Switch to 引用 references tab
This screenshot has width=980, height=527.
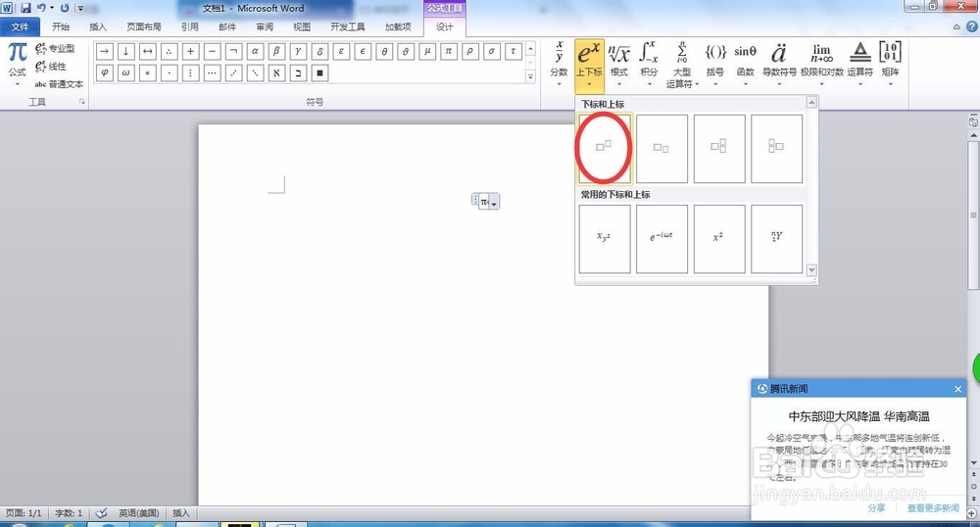tap(190, 26)
